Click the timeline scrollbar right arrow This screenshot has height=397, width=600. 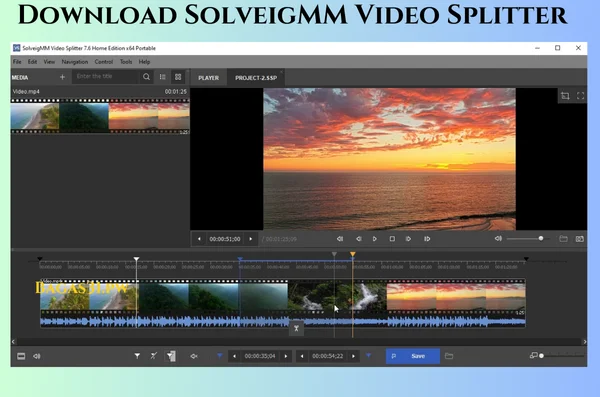(584, 341)
